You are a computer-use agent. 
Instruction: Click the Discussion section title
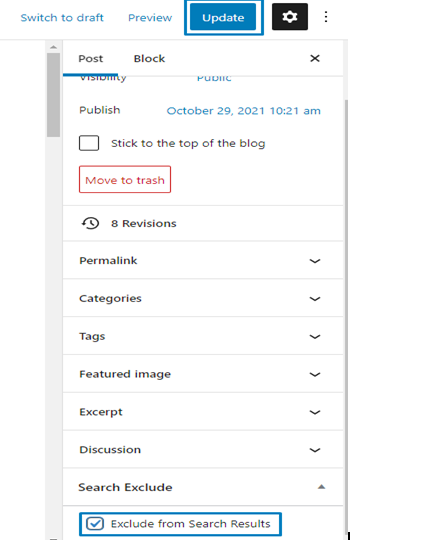pyautogui.click(x=110, y=450)
